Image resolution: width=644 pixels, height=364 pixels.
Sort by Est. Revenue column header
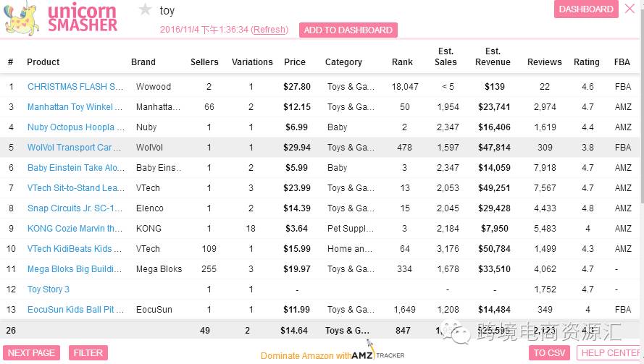pyautogui.click(x=493, y=56)
